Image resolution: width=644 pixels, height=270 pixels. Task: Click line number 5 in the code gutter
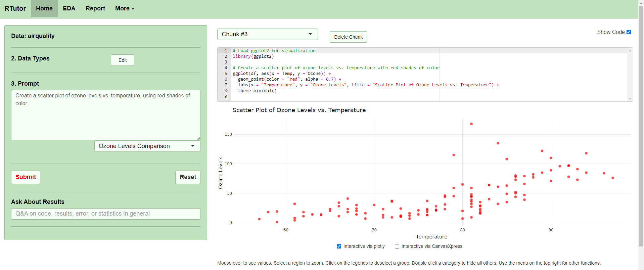coord(226,74)
